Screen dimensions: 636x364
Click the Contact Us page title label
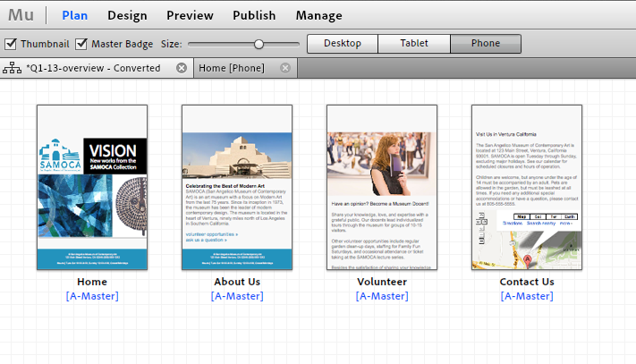point(527,282)
